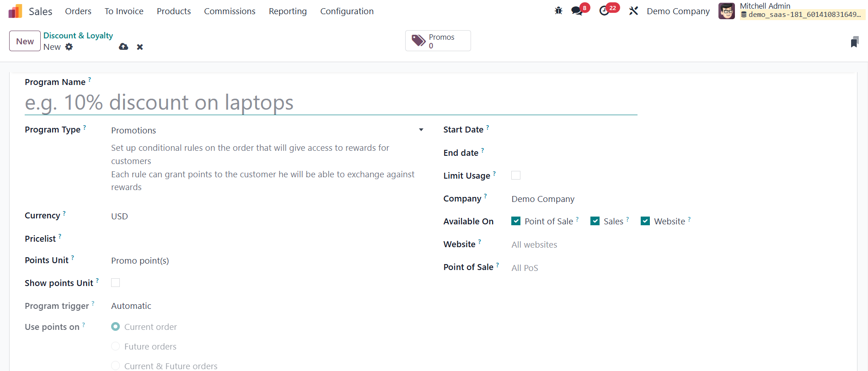868x371 pixels.
Task: Expand the Program Type dropdown
Action: tap(267, 130)
